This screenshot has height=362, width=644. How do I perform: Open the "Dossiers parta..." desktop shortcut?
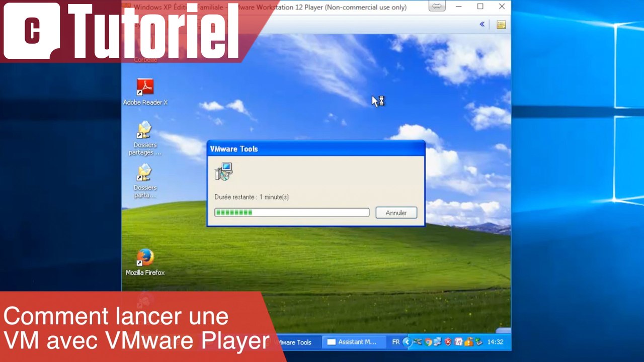(145, 181)
